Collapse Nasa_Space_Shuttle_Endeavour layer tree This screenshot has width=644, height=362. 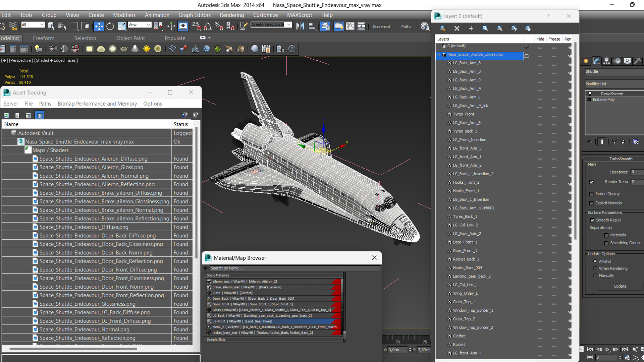(x=438, y=55)
